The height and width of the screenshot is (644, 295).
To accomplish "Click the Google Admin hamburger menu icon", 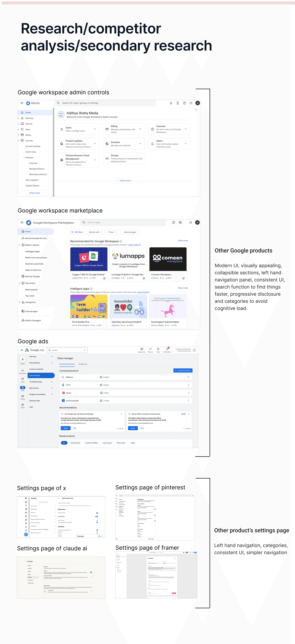I will tap(22, 103).
